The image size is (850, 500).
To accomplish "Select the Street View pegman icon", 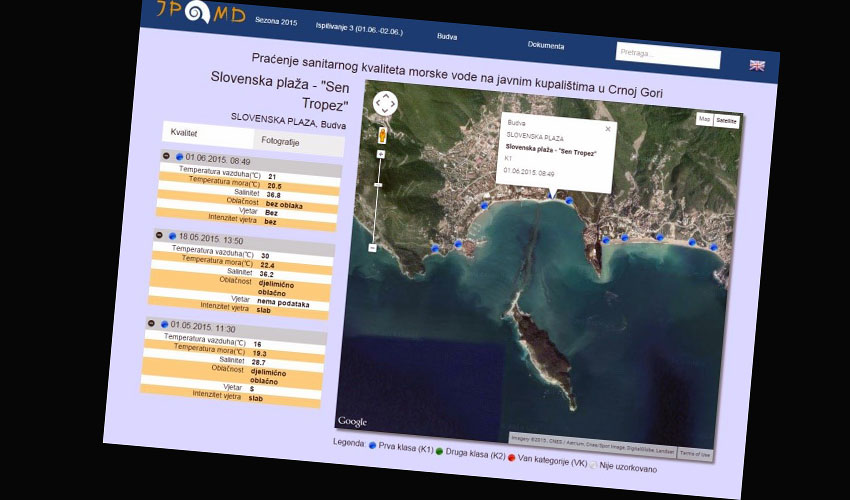I will tap(382, 135).
